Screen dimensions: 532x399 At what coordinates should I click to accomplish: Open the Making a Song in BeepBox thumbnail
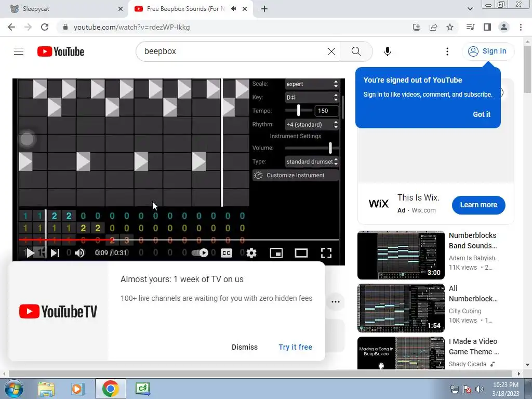(401, 353)
